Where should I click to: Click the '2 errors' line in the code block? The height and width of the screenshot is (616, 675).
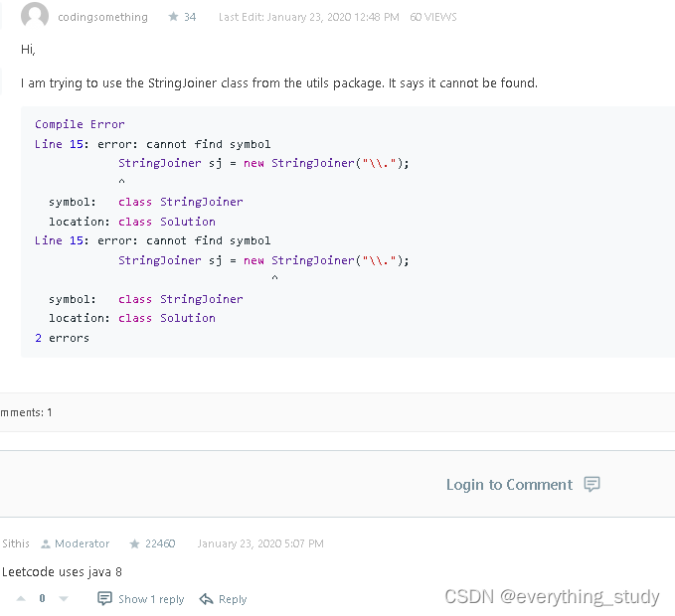pyautogui.click(x=62, y=338)
